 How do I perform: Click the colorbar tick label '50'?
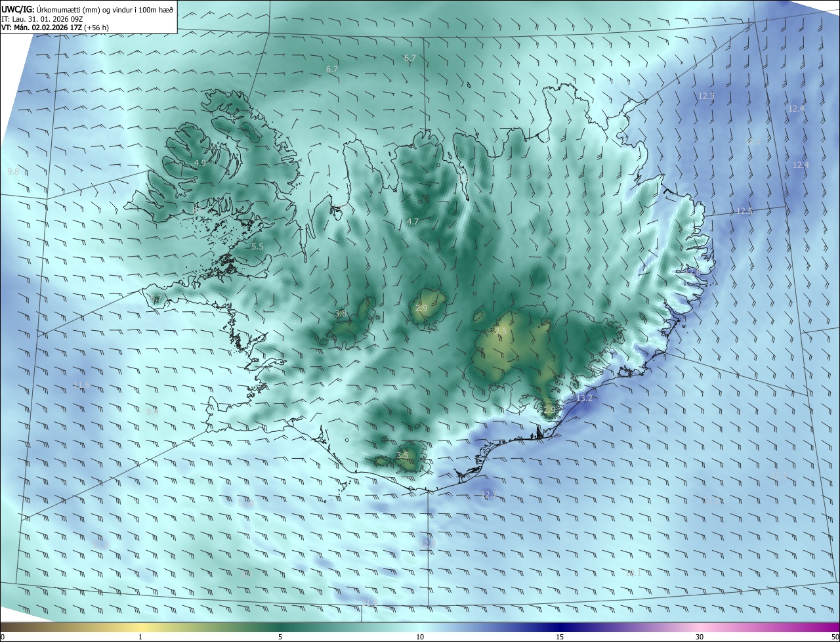click(x=835, y=637)
